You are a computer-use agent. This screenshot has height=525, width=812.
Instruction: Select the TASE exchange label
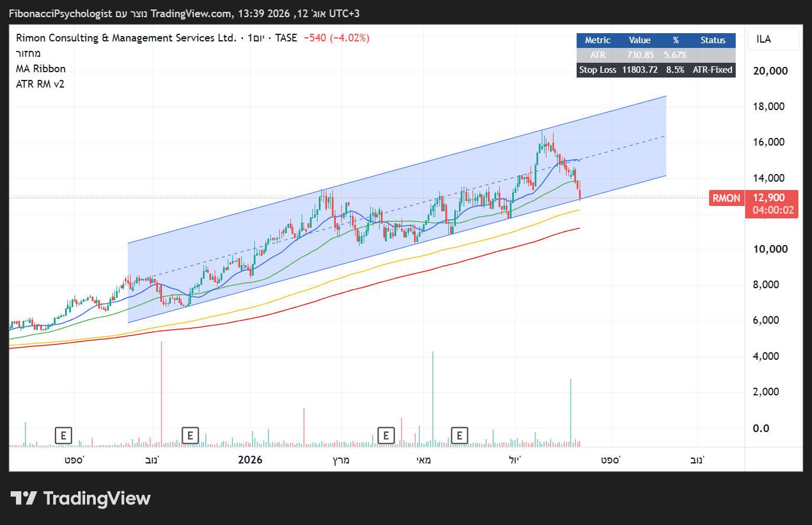coord(286,38)
